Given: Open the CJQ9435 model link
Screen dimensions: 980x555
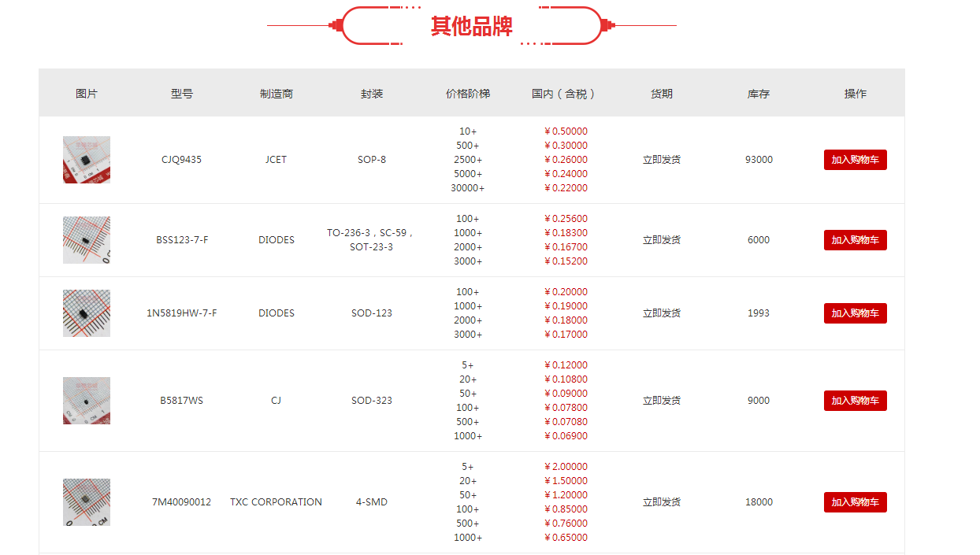Looking at the screenshot, I should (x=181, y=160).
